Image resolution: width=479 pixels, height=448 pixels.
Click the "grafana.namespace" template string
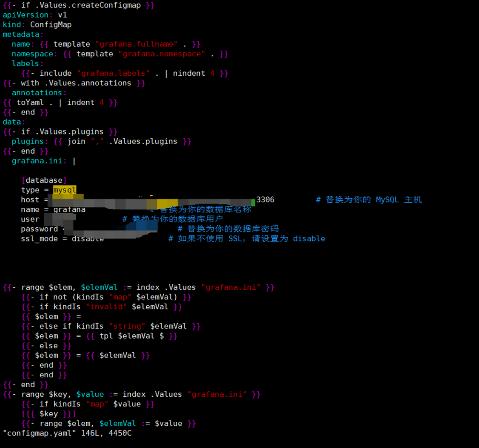162,54
